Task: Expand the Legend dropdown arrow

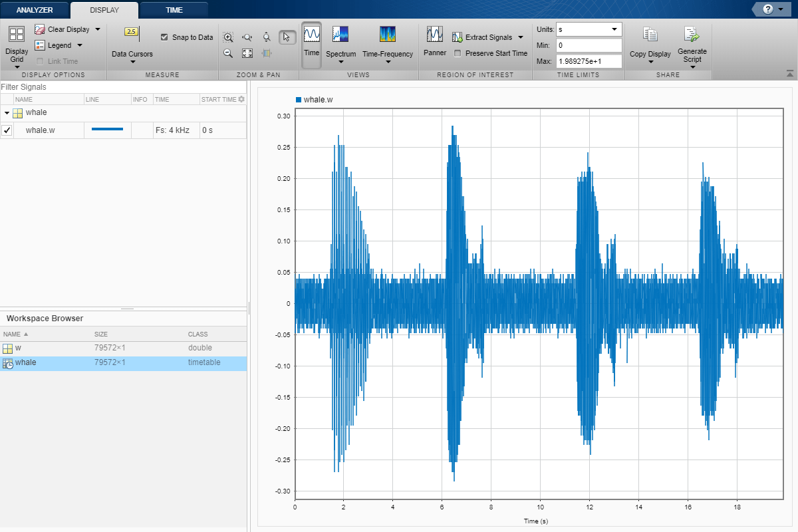Action: (x=80, y=45)
